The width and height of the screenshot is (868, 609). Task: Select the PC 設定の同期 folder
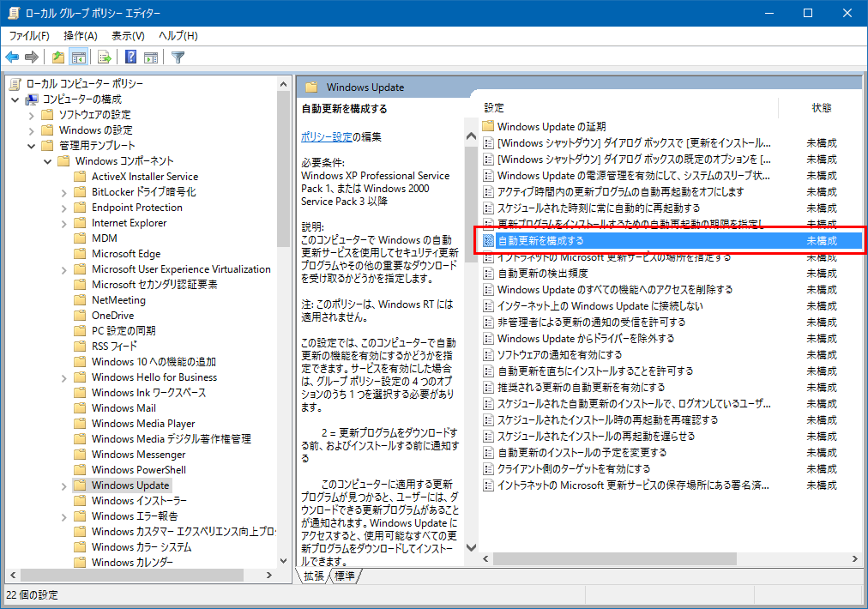[124, 331]
